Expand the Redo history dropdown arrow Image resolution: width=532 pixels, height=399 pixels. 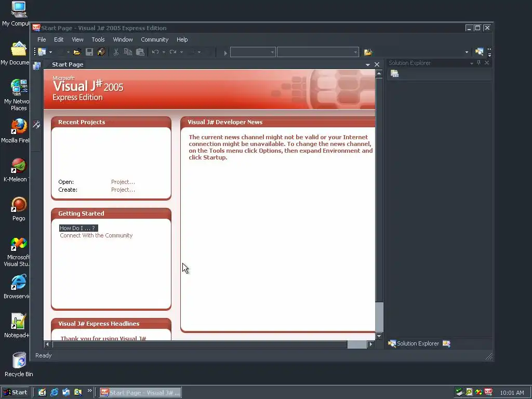181,52
